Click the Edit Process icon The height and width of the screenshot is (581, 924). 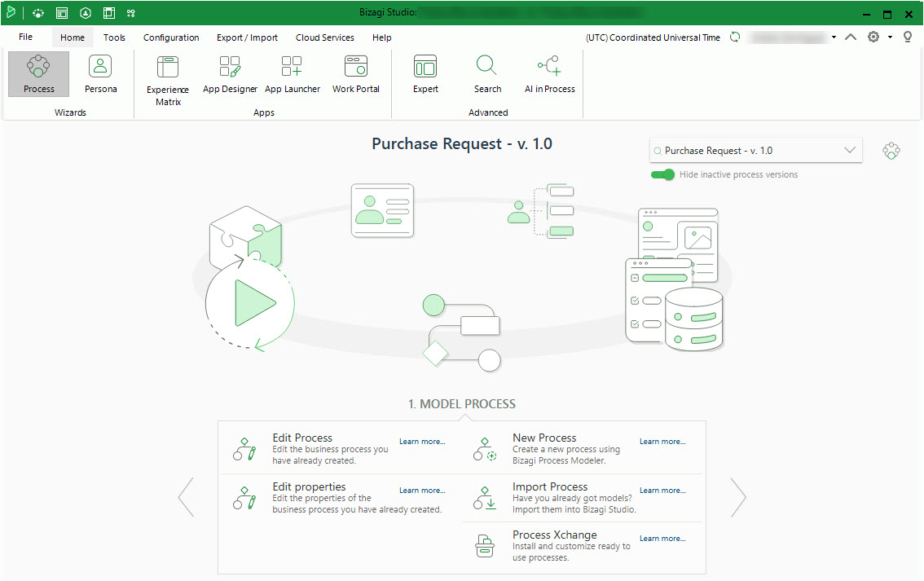(244, 449)
